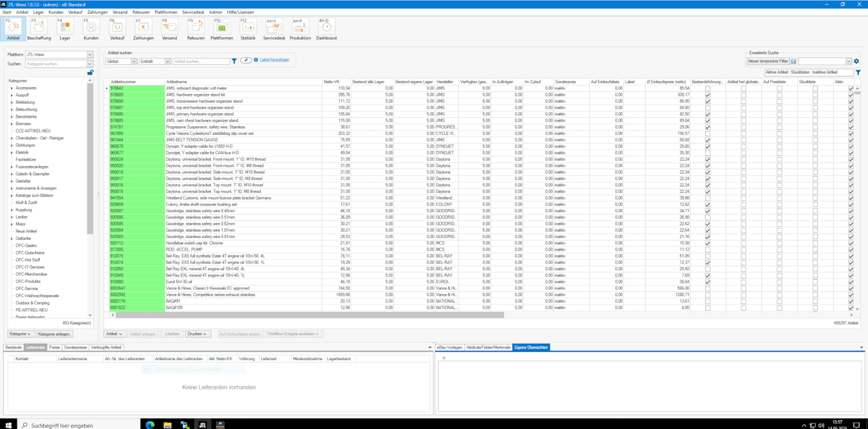Screen dimensions: 868x429
Task: Click the funnel icon next to Inaktive Artikel
Action: point(858,73)
